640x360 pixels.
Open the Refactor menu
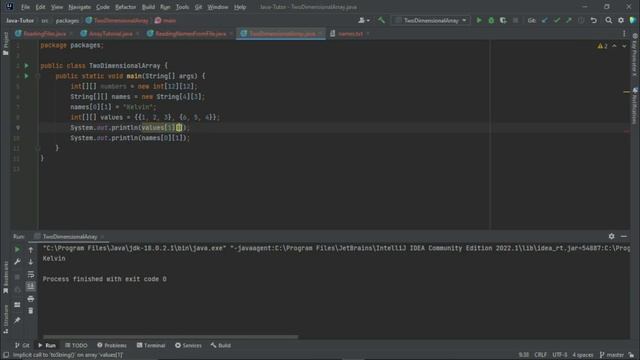click(x=125, y=7)
